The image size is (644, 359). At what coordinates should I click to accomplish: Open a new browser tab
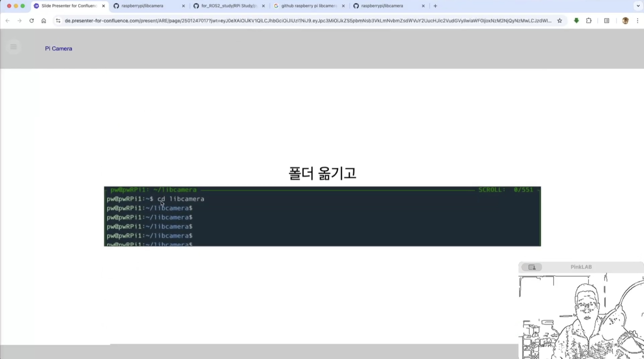pyautogui.click(x=435, y=6)
